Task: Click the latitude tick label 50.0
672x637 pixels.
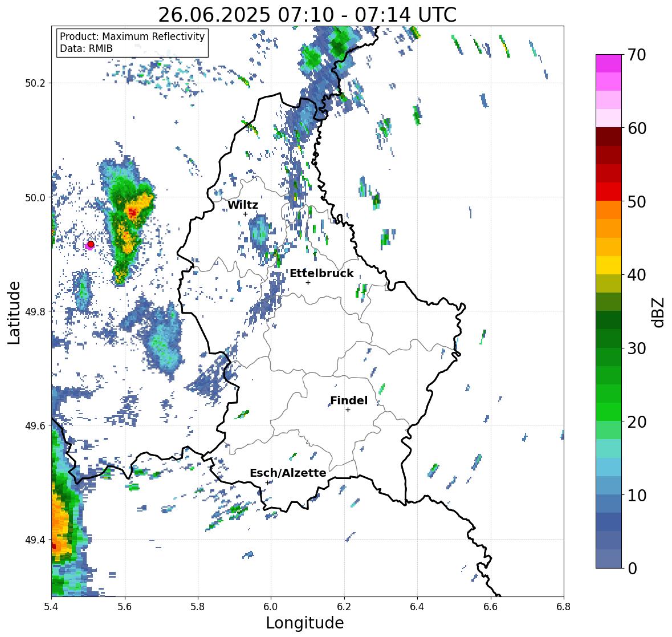Action: point(35,198)
